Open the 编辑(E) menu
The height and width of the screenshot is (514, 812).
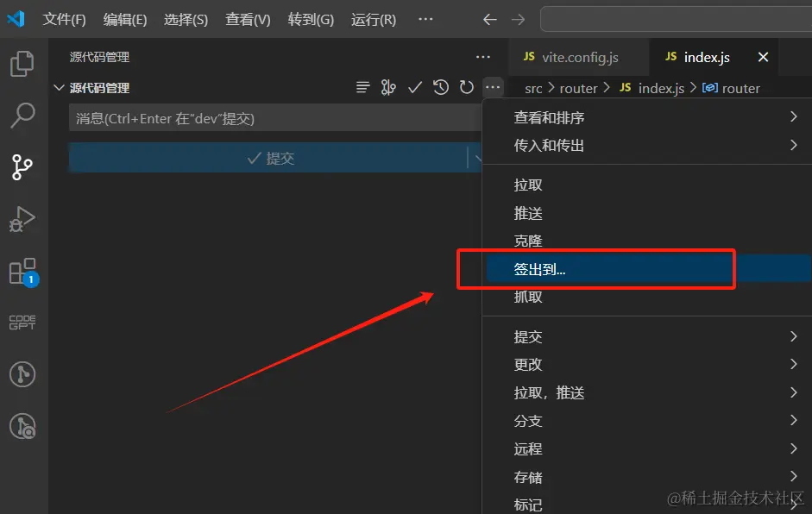tap(125, 20)
